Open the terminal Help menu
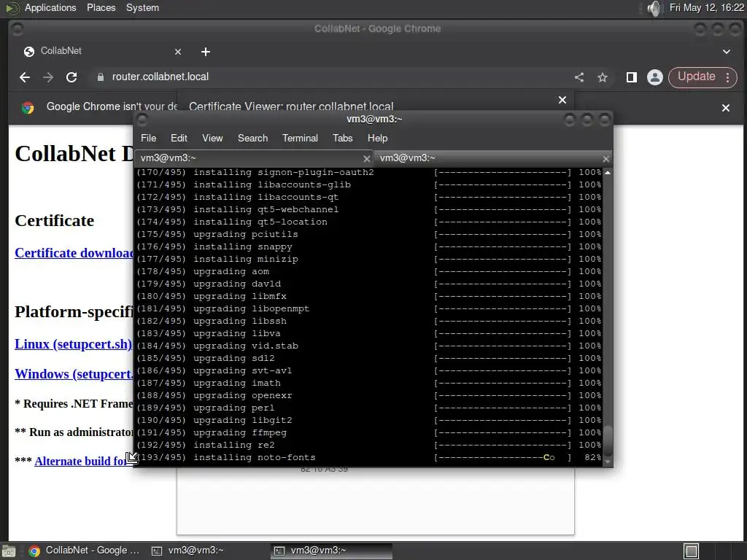The width and height of the screenshot is (747, 560). pyautogui.click(x=377, y=138)
